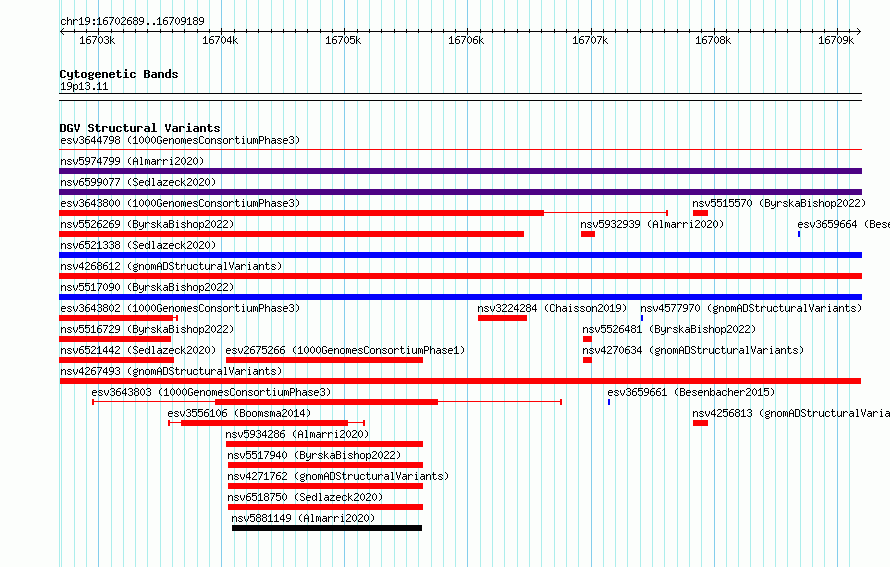Click the 16703k ruler tick label
Viewport: 890px width, 567px height.
tap(97, 40)
